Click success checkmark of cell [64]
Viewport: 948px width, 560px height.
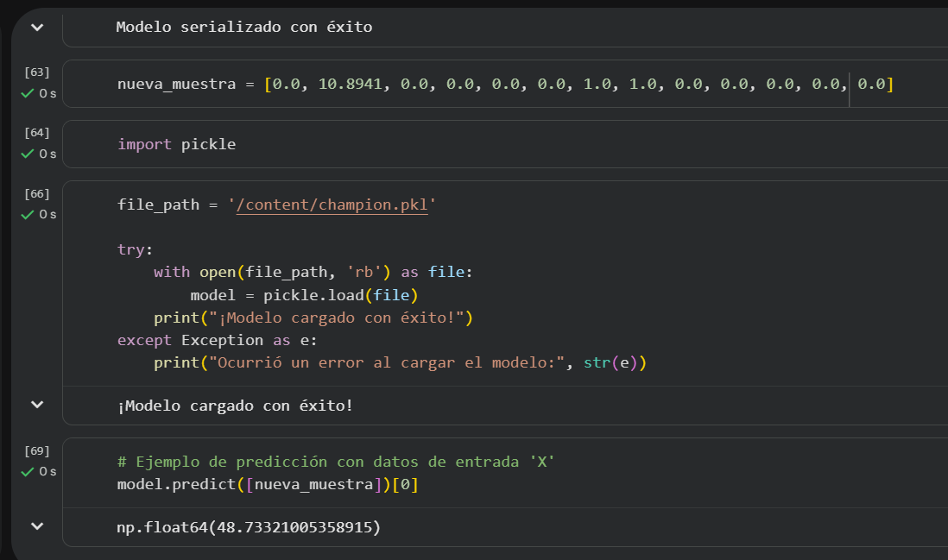[x=28, y=154]
